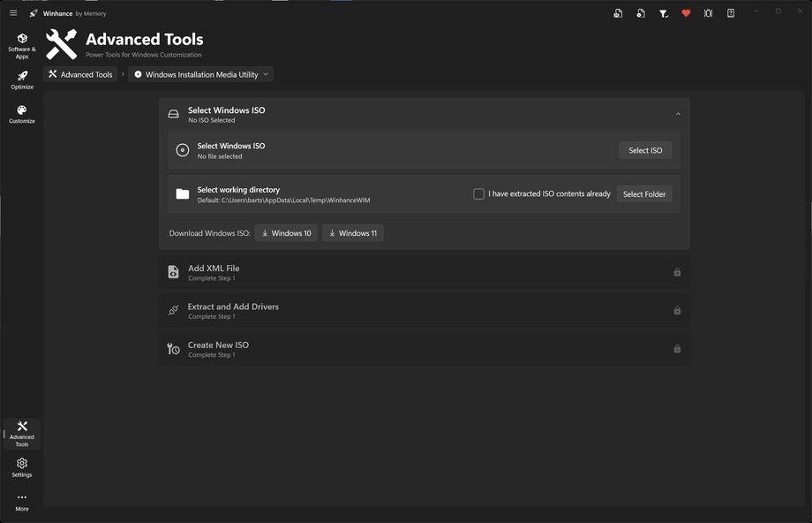This screenshot has height=523, width=812.
Task: Click the Advanced Tools breadcrumb
Action: coord(80,74)
